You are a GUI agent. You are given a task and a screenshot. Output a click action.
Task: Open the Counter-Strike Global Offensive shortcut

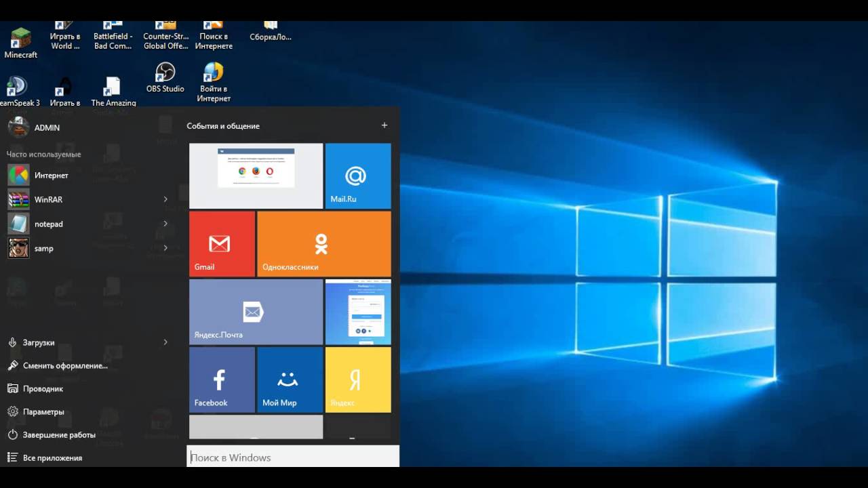click(166, 37)
